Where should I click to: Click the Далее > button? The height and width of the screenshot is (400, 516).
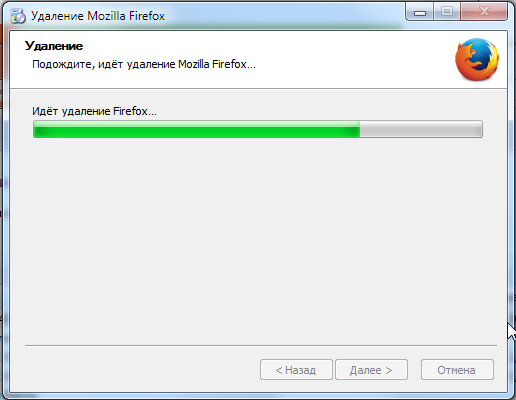pos(371,370)
